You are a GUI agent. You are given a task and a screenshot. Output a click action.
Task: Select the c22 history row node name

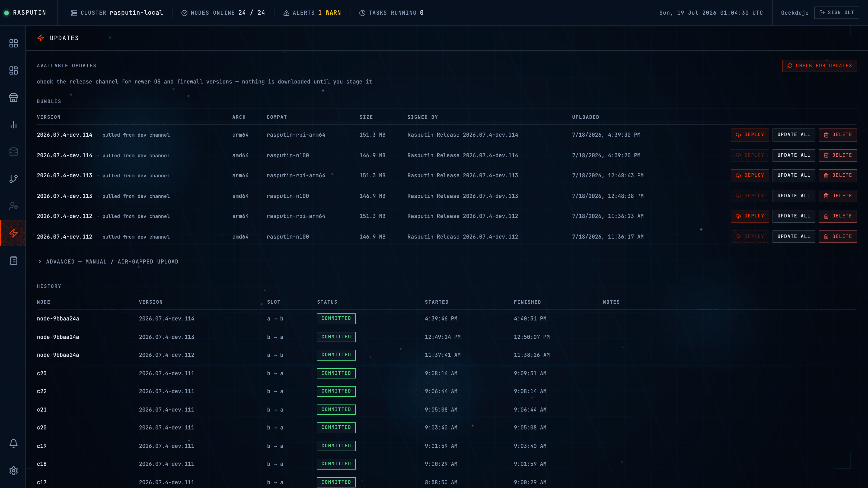42,391
